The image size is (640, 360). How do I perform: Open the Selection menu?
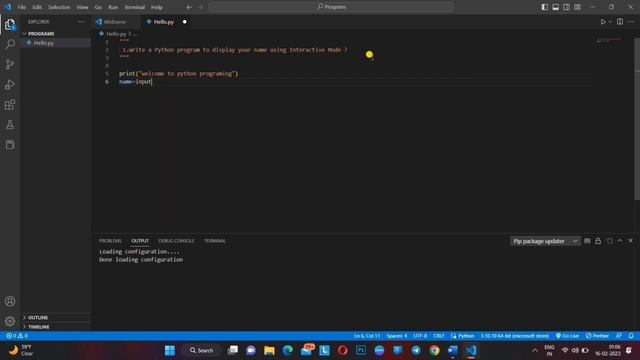(59, 7)
